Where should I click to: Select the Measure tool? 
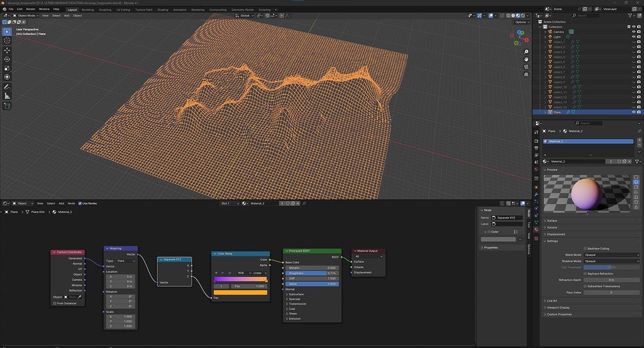tap(7, 96)
